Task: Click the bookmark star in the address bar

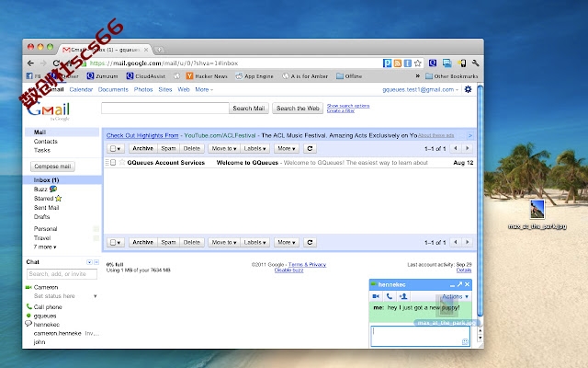Action: (x=418, y=63)
